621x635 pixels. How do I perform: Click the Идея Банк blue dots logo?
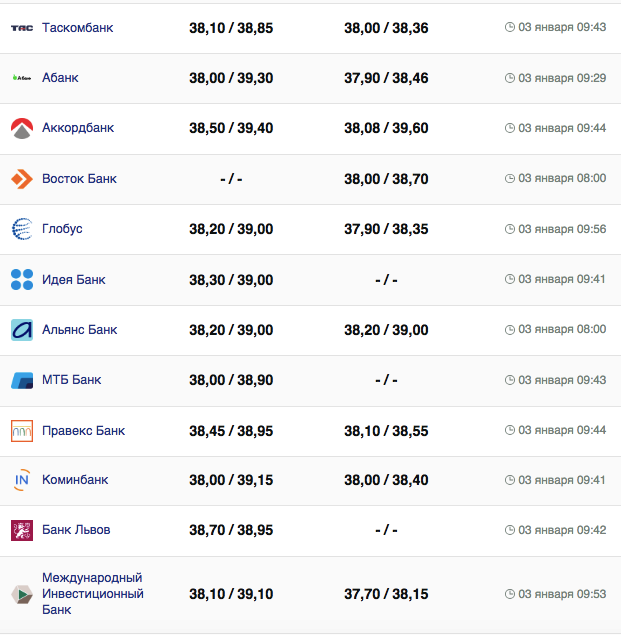click(22, 280)
